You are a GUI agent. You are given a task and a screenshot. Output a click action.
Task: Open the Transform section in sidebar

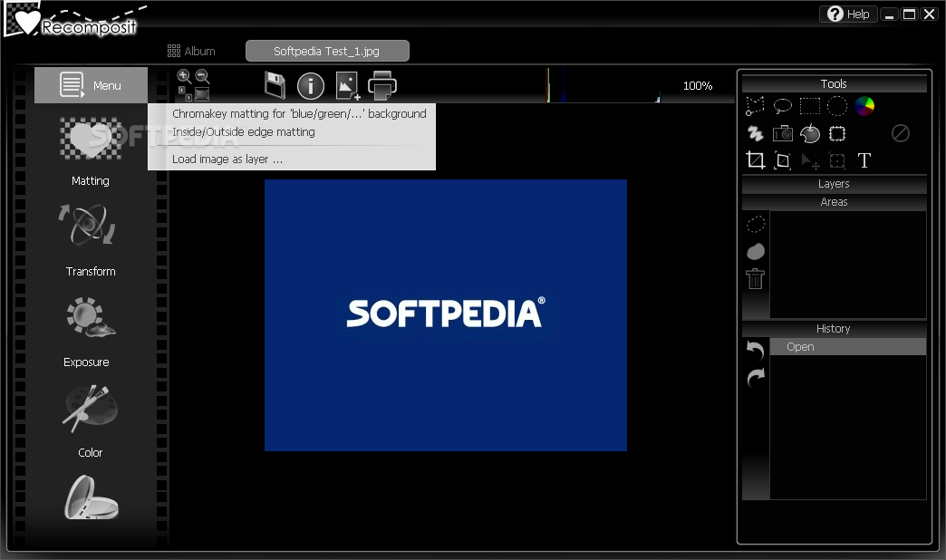pyautogui.click(x=91, y=240)
